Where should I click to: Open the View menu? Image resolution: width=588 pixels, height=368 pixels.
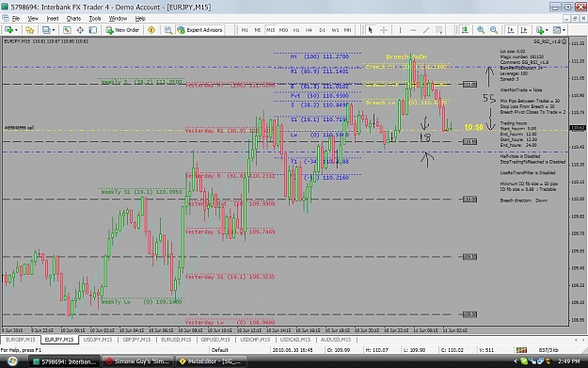(33, 19)
